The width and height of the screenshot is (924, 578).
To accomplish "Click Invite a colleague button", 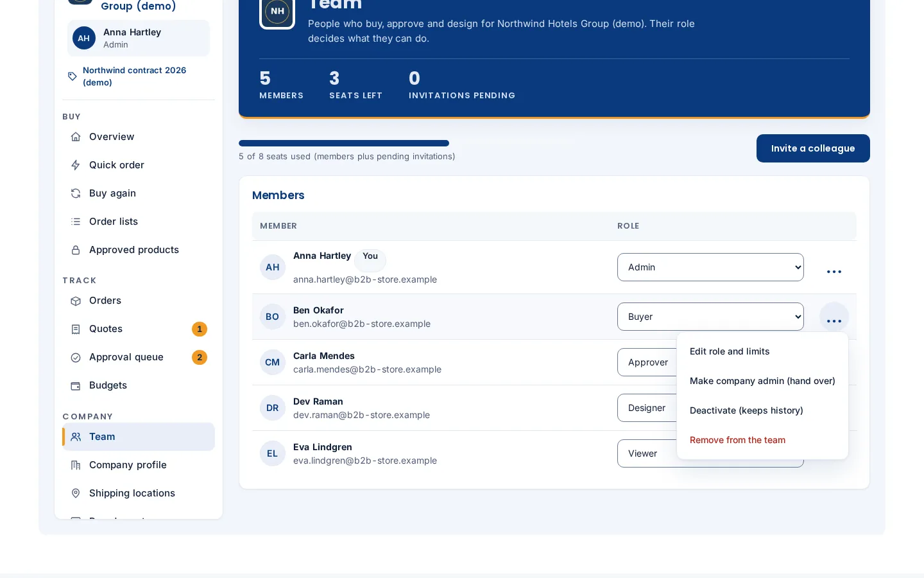I will click(813, 148).
